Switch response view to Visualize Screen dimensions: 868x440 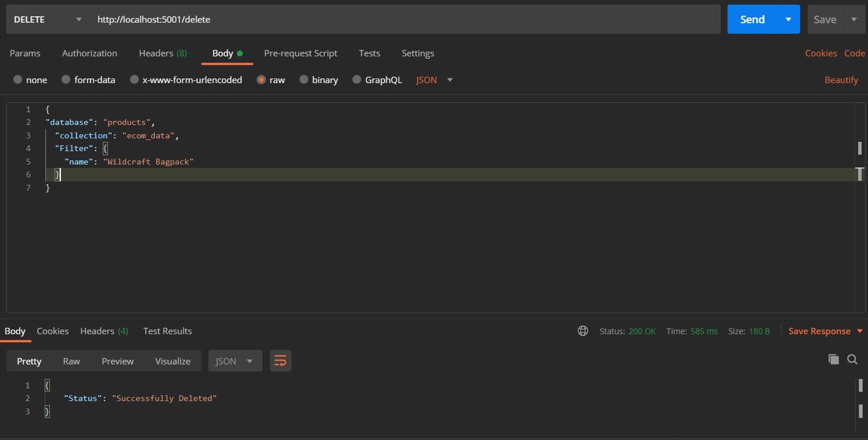coord(173,361)
